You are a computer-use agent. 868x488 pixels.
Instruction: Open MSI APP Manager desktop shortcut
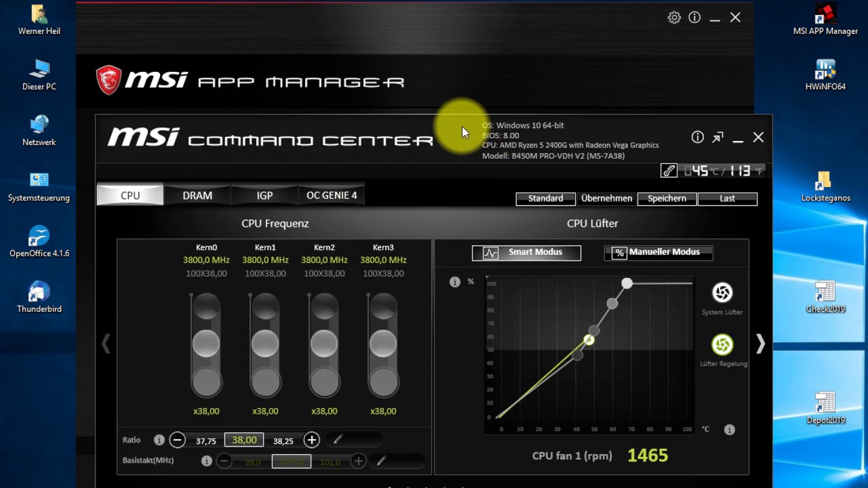(x=825, y=19)
